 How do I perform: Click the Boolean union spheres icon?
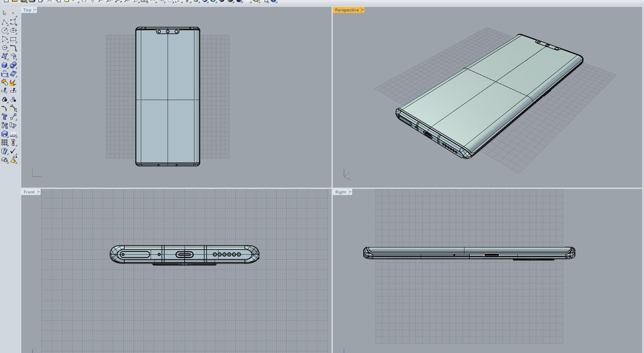(13, 65)
